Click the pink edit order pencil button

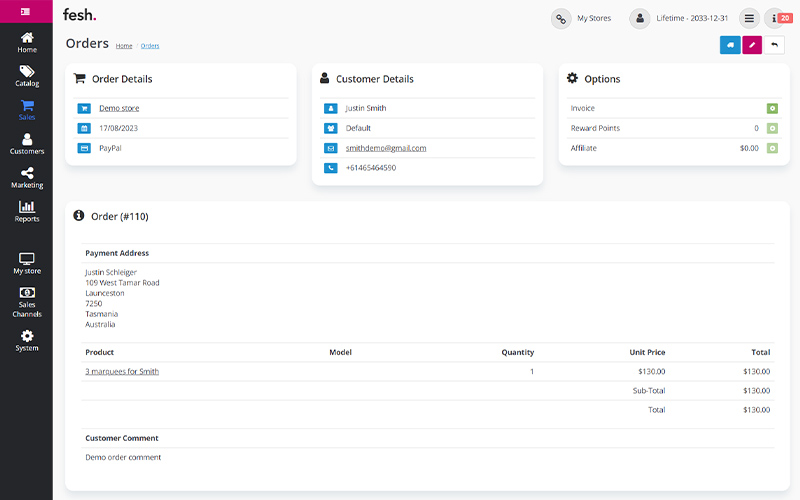752,45
